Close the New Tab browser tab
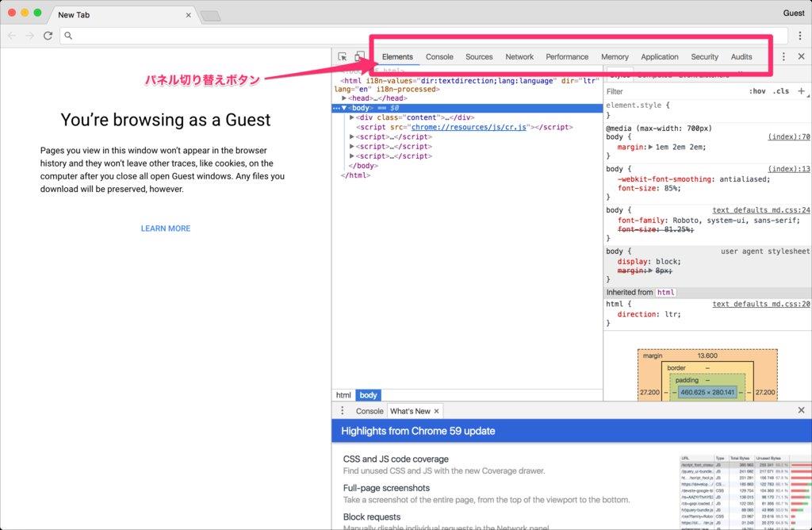The width and height of the screenshot is (812, 530). point(189,15)
